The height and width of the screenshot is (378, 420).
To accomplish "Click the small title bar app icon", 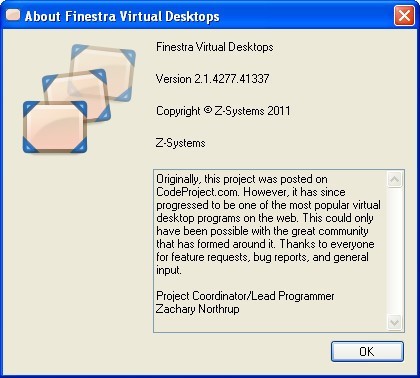I will 13,15.
